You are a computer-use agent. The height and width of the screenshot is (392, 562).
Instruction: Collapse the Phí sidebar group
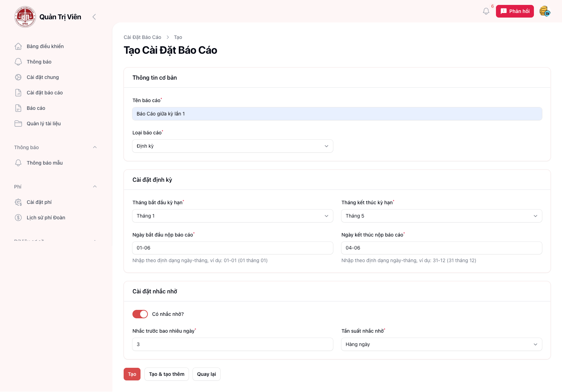pos(95,187)
